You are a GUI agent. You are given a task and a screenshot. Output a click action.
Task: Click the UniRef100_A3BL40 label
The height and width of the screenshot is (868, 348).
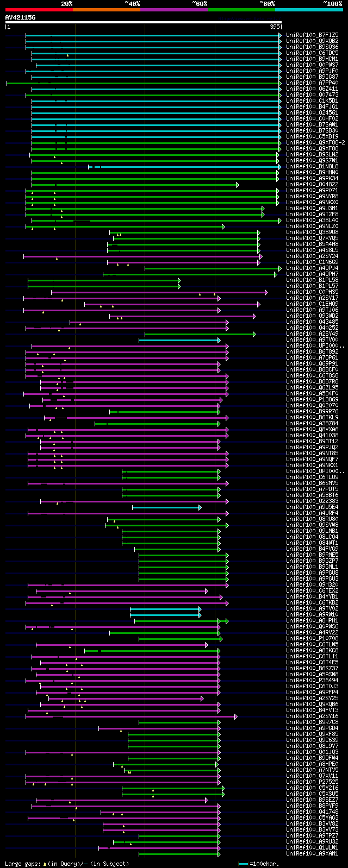pyautogui.click(x=312, y=220)
